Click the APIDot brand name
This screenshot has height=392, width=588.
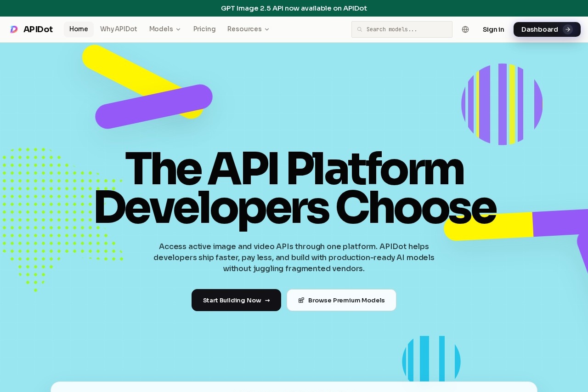(38, 29)
